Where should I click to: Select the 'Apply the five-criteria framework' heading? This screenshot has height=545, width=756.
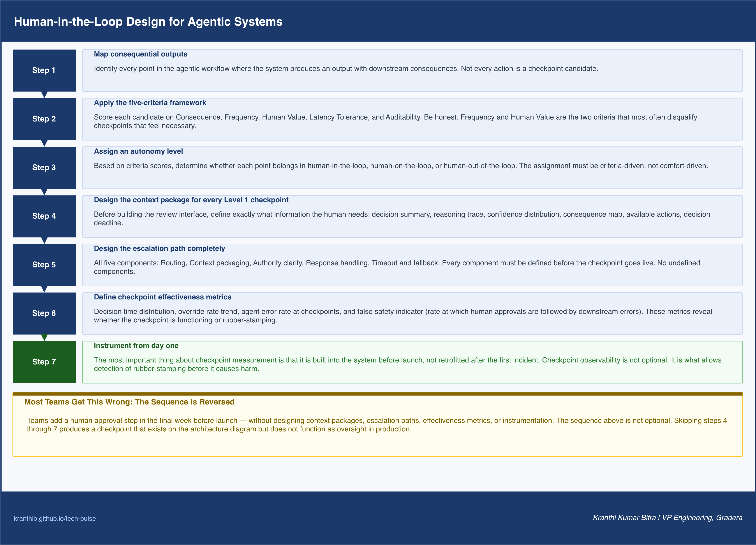[x=150, y=103]
